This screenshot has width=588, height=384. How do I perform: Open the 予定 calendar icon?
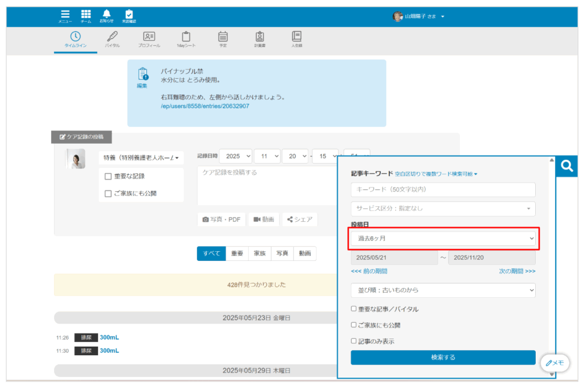tap(223, 36)
